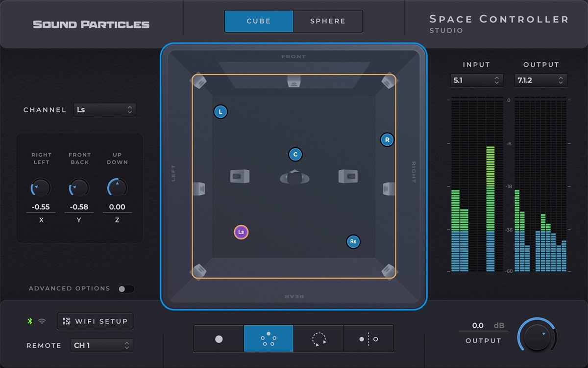Viewport: 588px width, 368px height.
Task: Click the Up Down Z knob
Action: point(117,188)
